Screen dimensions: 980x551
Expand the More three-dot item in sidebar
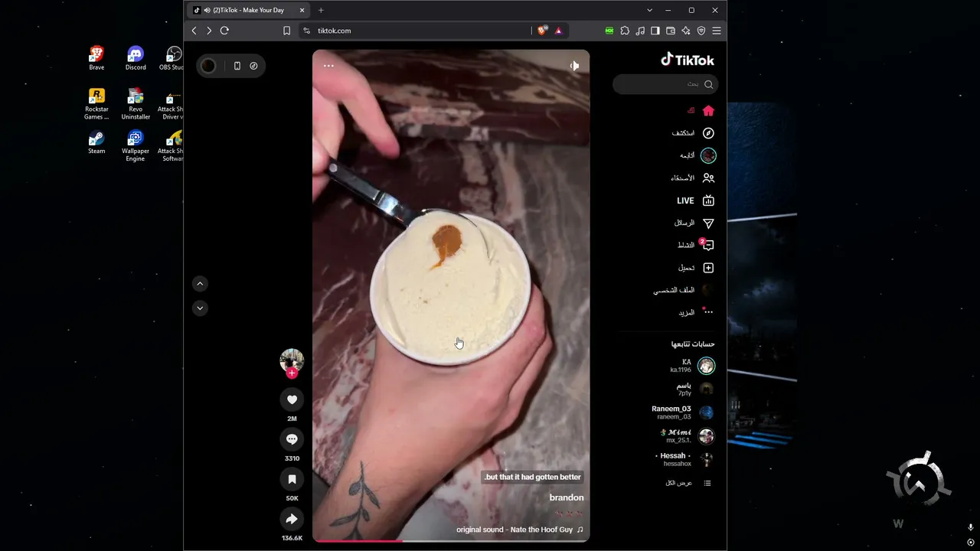click(x=696, y=312)
